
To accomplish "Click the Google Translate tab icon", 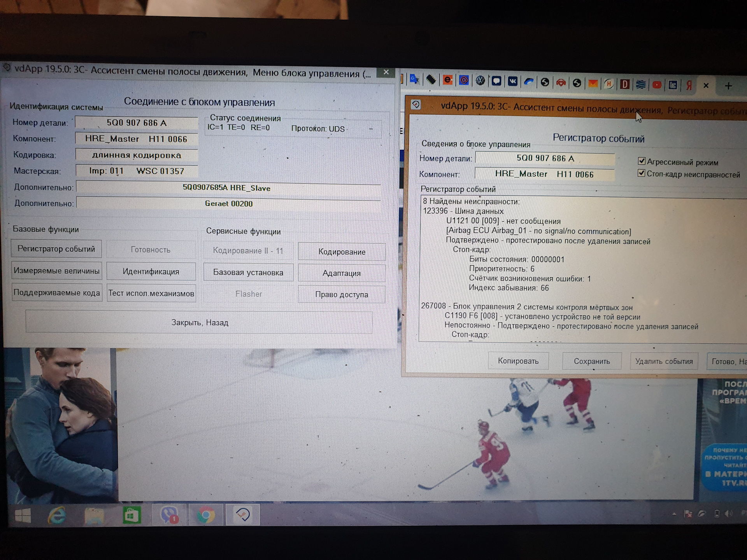I will tap(414, 80).
